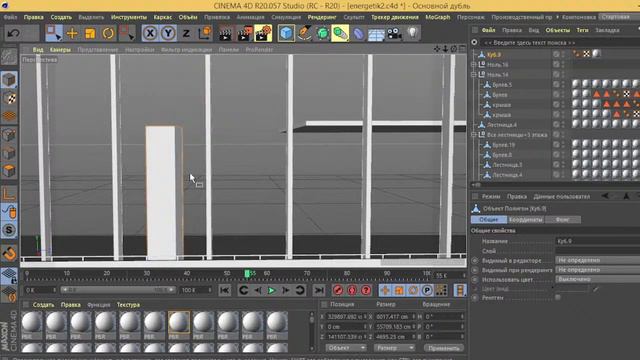Open Использовать цвет dropdown
This screenshot has height=360, width=640.
pyautogui.click(x=597, y=279)
